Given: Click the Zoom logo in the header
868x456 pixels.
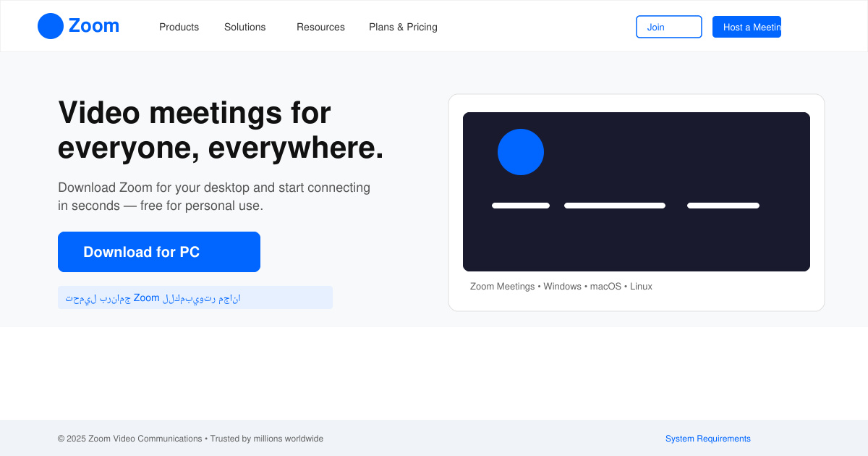Looking at the screenshot, I should tap(78, 26).
